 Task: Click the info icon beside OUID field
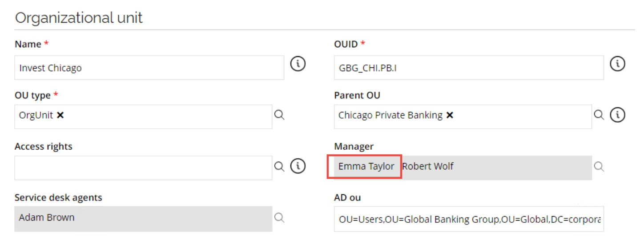[x=617, y=64]
